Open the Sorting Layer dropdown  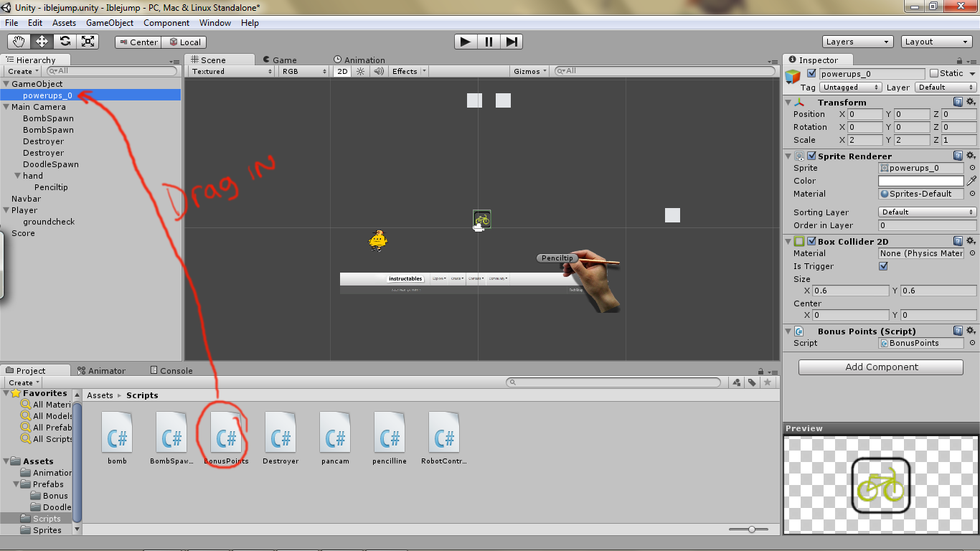click(927, 212)
